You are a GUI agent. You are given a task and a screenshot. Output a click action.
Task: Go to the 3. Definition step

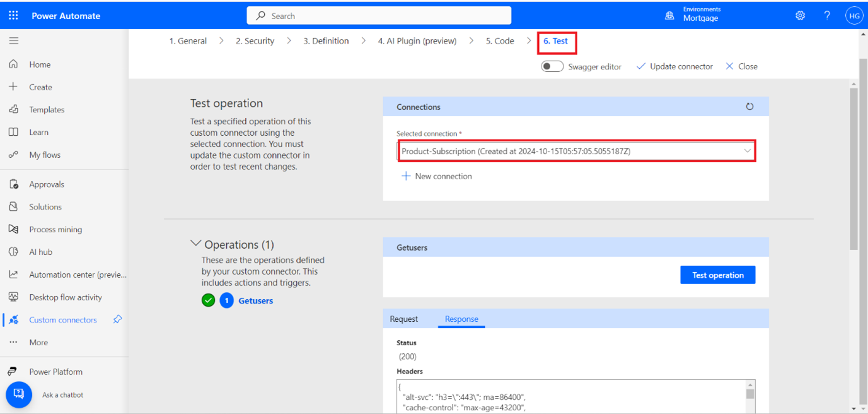pos(326,41)
